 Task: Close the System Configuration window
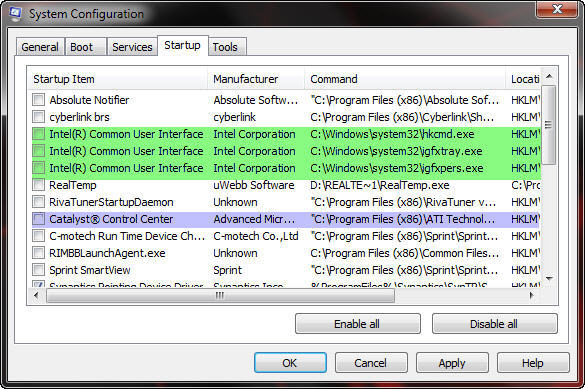tap(557, 9)
